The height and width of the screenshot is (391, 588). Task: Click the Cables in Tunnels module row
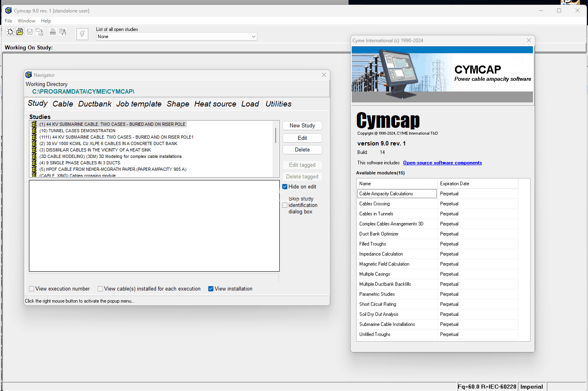437,214
